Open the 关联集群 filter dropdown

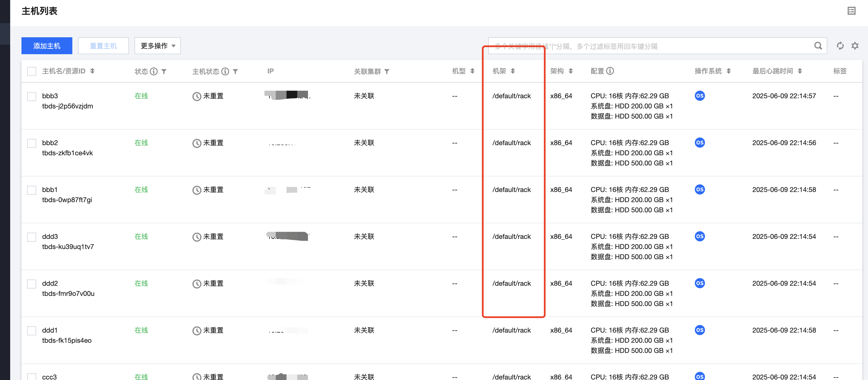point(387,71)
